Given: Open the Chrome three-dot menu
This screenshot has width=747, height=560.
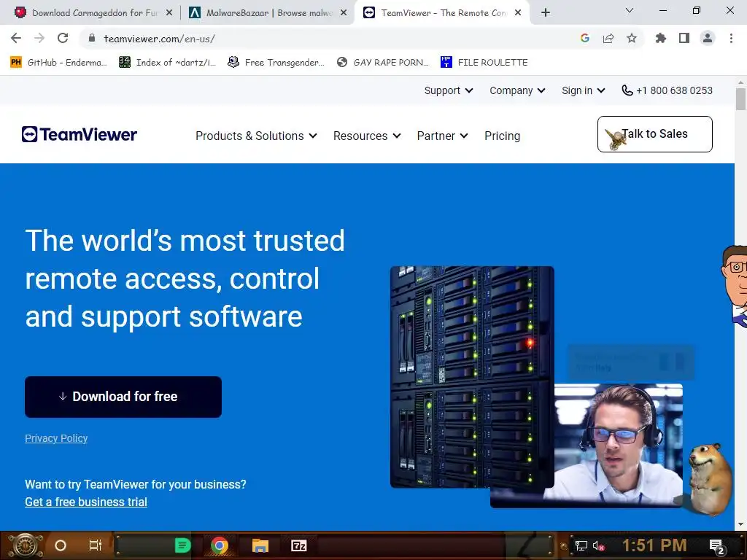Looking at the screenshot, I should click(x=731, y=38).
